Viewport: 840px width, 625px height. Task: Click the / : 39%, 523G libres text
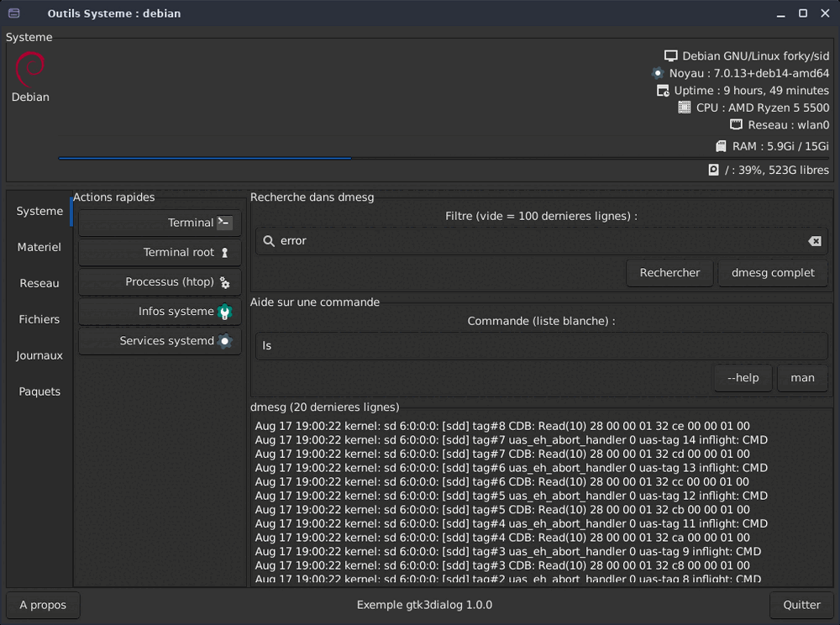tap(777, 170)
